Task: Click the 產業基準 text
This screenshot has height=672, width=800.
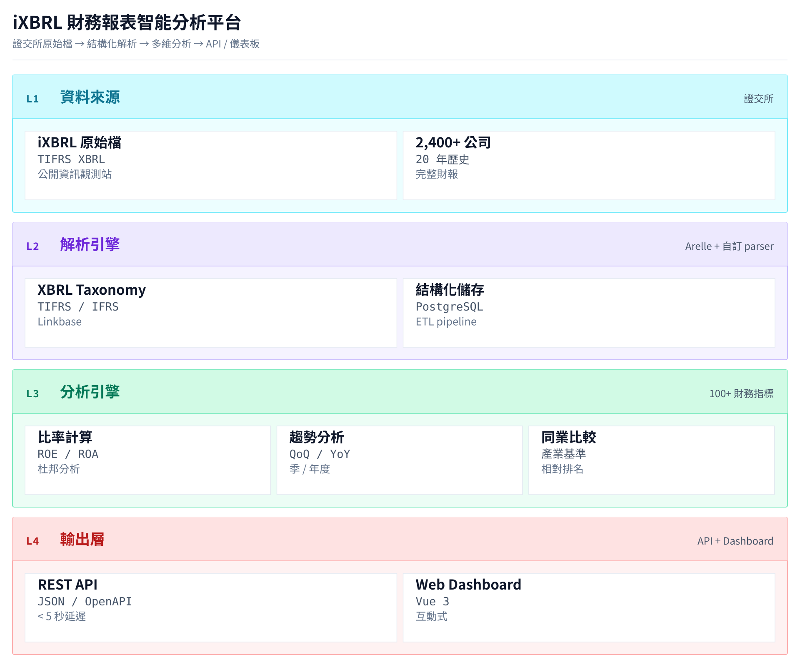Action: tap(563, 454)
